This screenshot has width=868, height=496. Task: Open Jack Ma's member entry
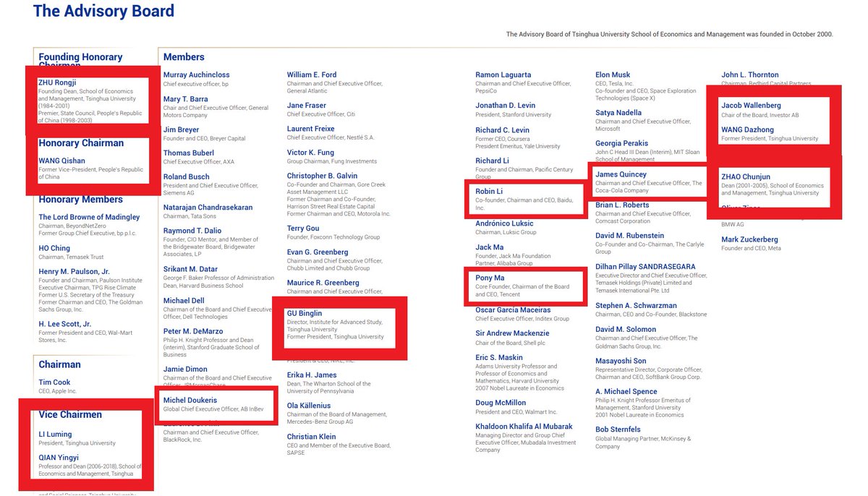490,247
